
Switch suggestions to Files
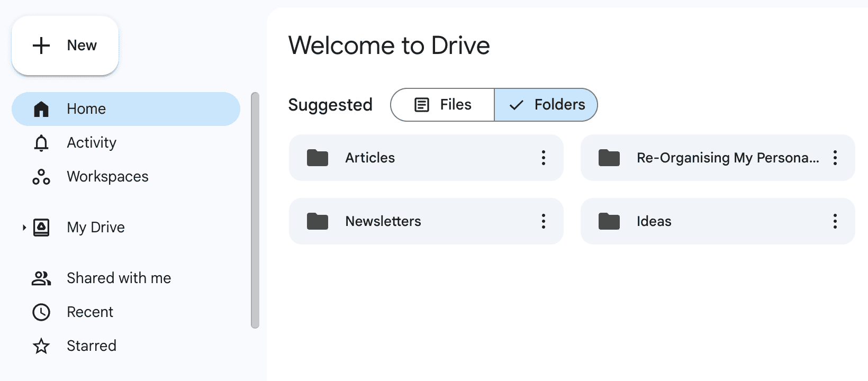pos(442,105)
